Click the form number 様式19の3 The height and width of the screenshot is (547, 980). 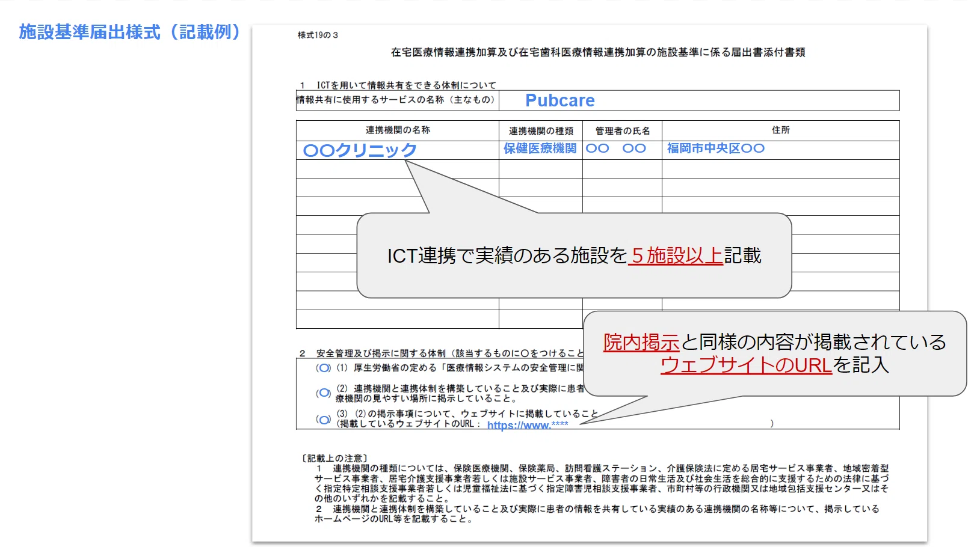tap(318, 35)
